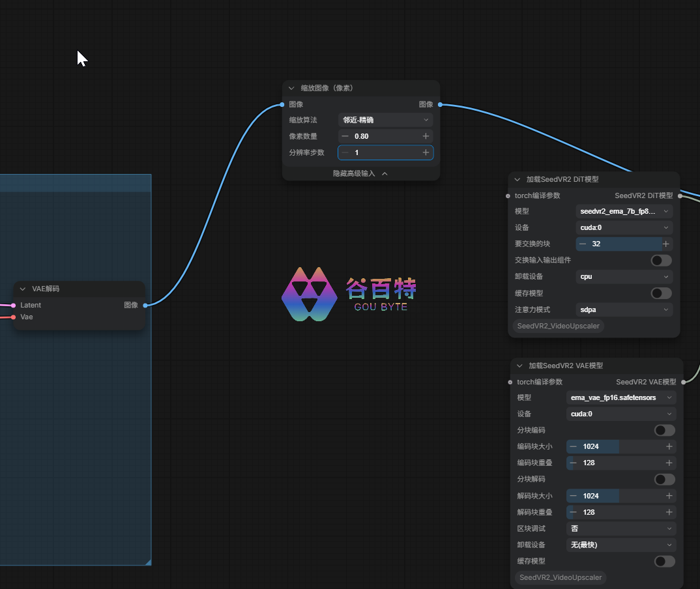This screenshot has width=700, height=589.
Task: Collapse the 缩放图像（像素） node
Action: point(291,89)
